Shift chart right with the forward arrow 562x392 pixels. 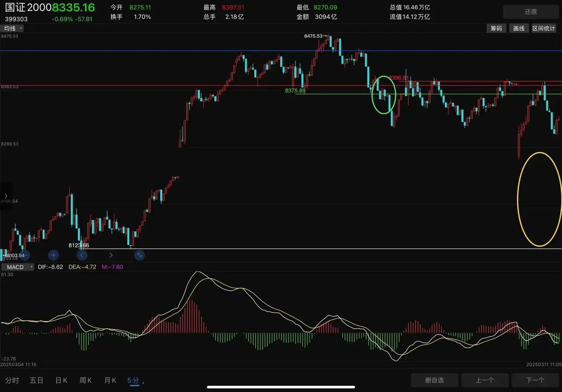pos(111,255)
